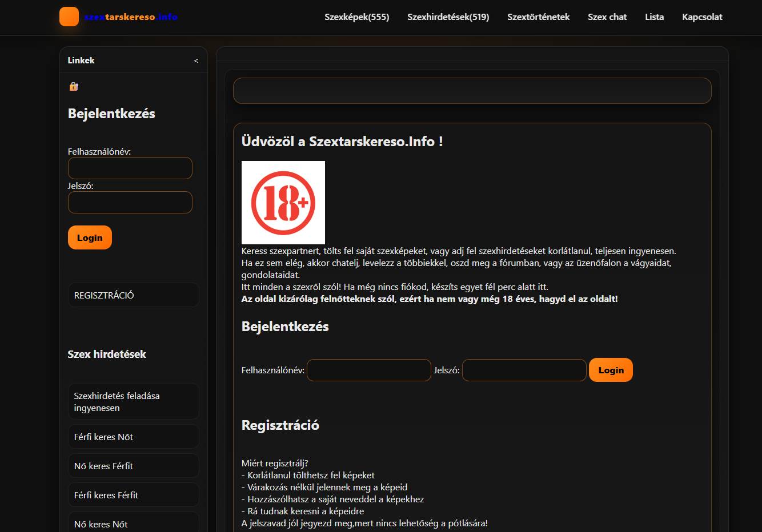This screenshot has width=762, height=532.
Task: Focus the main Jelszó input field
Action: tap(524, 370)
